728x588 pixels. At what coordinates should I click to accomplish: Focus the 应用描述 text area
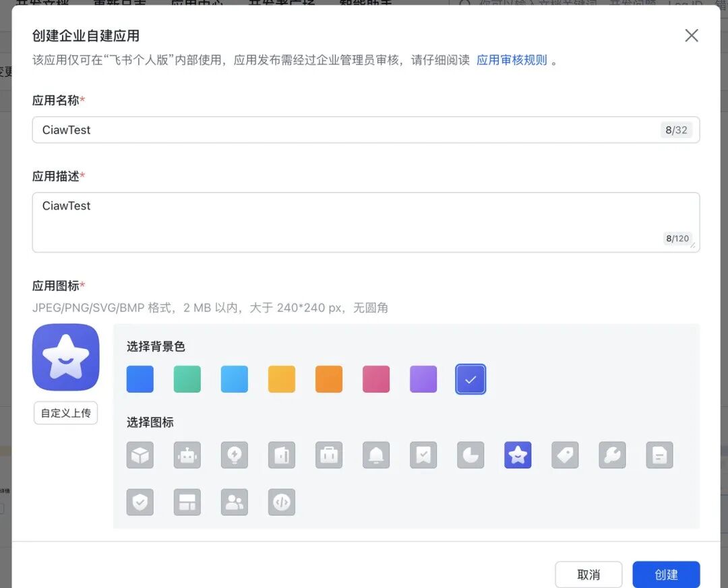[366, 222]
